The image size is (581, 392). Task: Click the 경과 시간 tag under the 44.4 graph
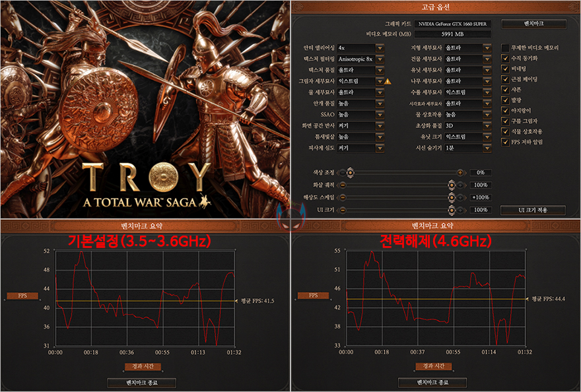point(434,366)
